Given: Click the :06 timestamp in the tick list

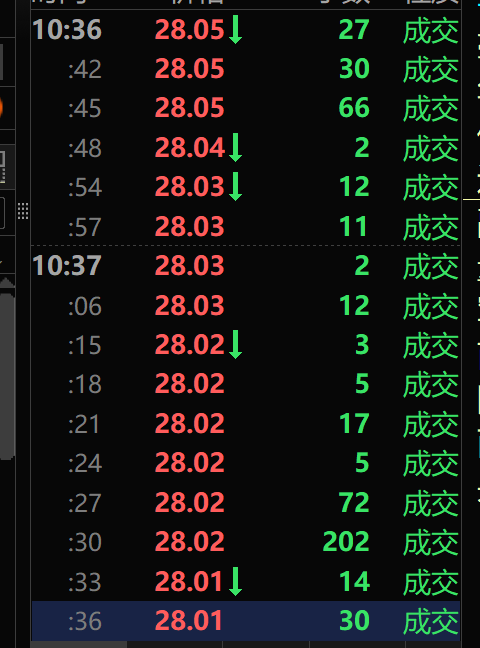Looking at the screenshot, I should (x=85, y=307).
